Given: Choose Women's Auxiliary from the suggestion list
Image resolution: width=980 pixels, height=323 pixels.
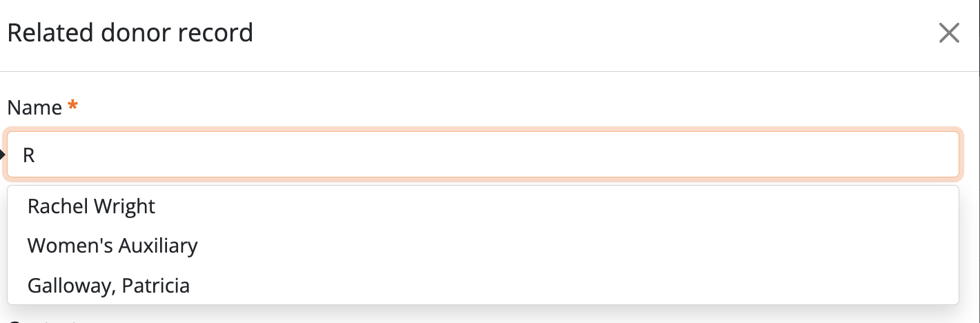Looking at the screenshot, I should tap(112, 246).
